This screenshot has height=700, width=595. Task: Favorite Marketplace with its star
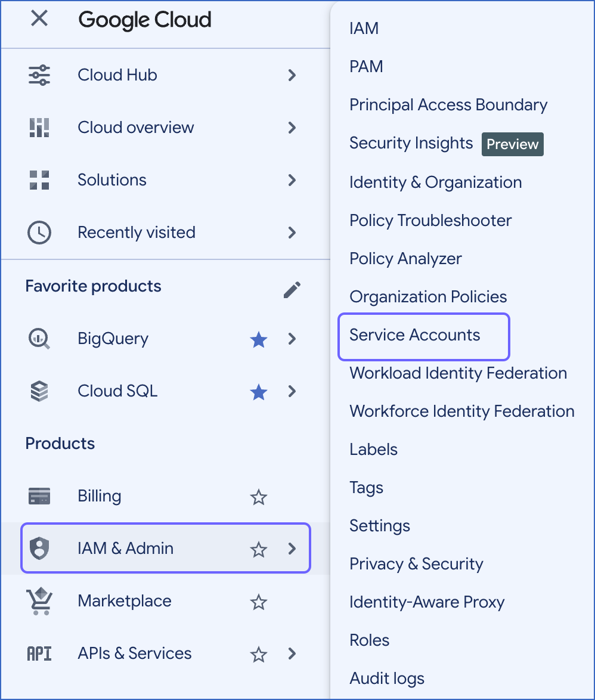click(x=258, y=602)
